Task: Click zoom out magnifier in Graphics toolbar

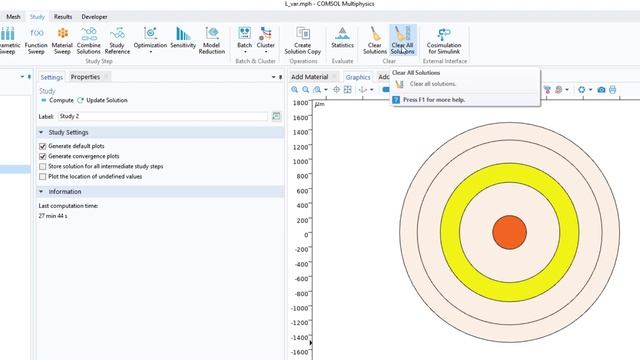Action: point(305,90)
